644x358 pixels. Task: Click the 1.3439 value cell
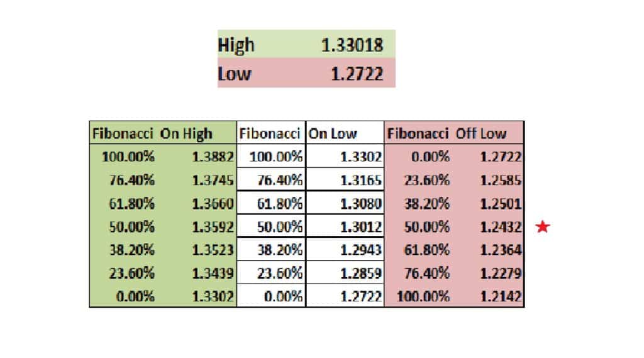pos(213,273)
